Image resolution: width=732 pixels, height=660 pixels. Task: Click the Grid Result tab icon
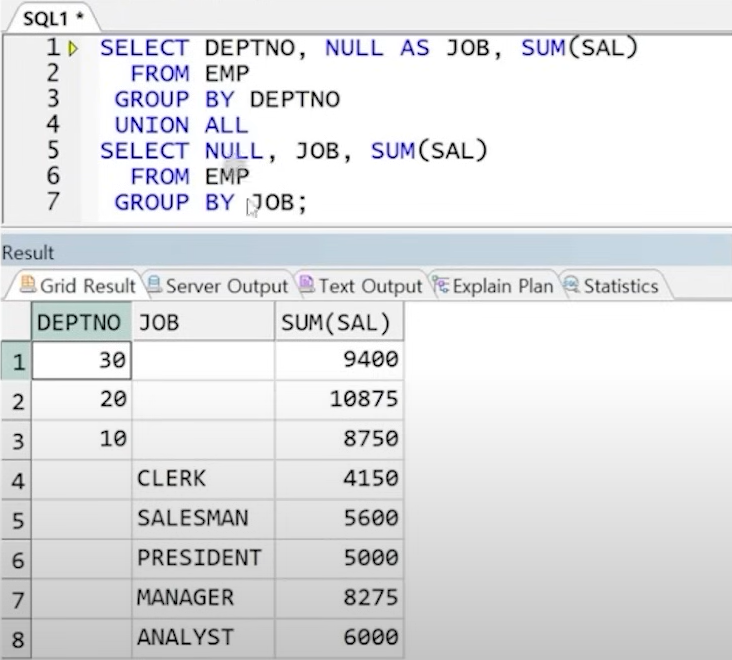coord(28,284)
